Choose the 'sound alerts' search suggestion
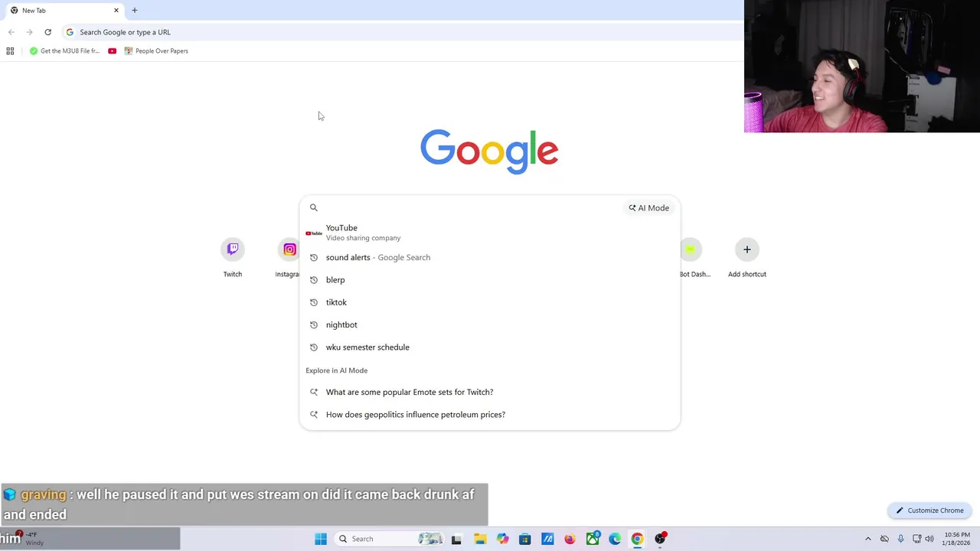The image size is (980, 551). click(x=489, y=257)
